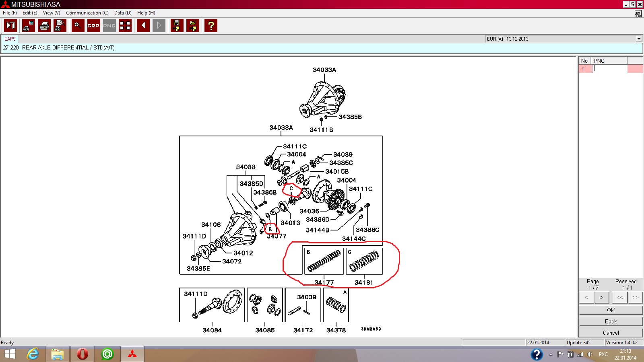
Task: Click the PNC input field in row 1
Action: [610, 69]
